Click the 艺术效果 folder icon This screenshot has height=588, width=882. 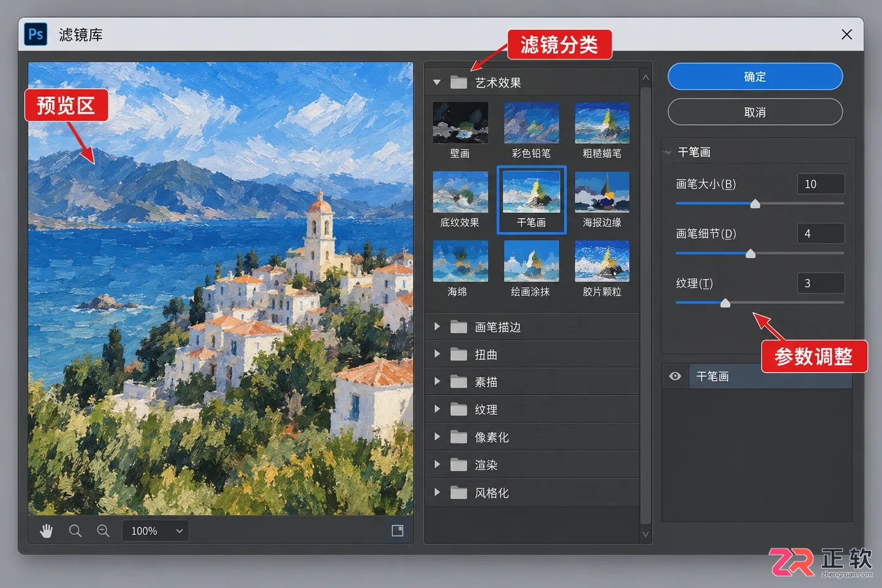pyautogui.click(x=459, y=82)
